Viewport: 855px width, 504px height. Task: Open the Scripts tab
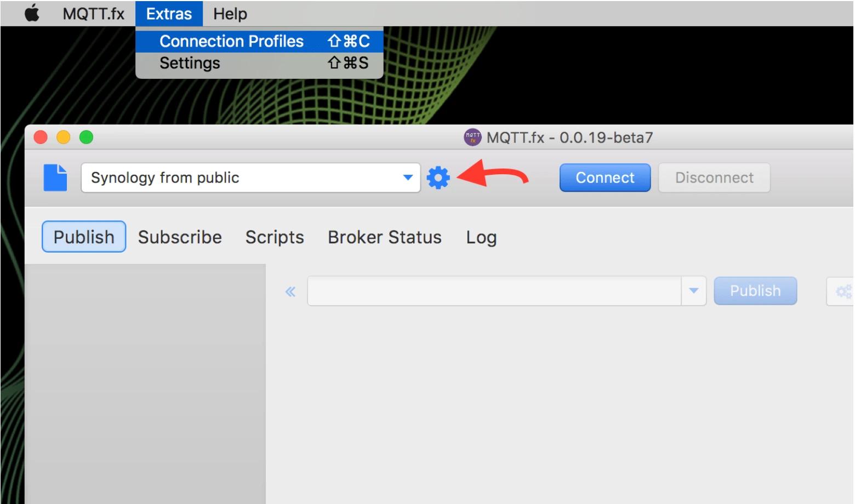click(275, 237)
